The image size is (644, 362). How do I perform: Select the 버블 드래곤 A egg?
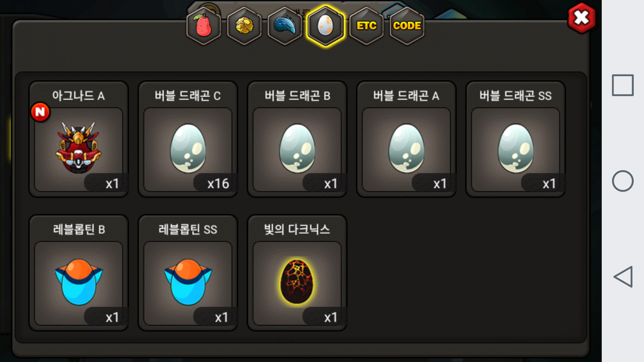pyautogui.click(x=406, y=139)
